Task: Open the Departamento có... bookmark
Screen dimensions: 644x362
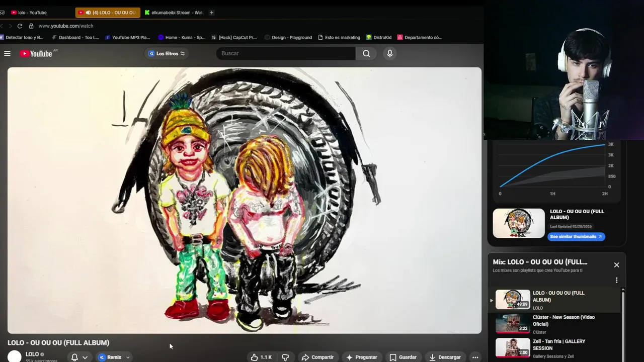Action: [420, 38]
